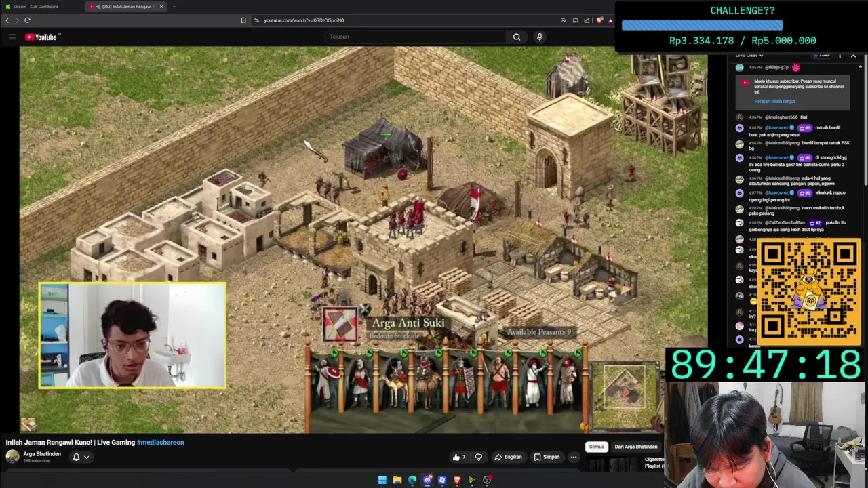Open the Arga Bhatinden channel name
The width and height of the screenshot is (868, 488).
[42, 454]
